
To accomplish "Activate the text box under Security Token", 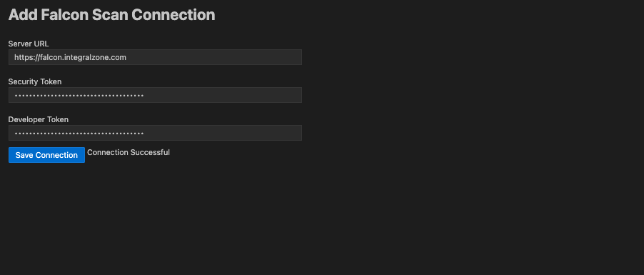I will (x=155, y=95).
